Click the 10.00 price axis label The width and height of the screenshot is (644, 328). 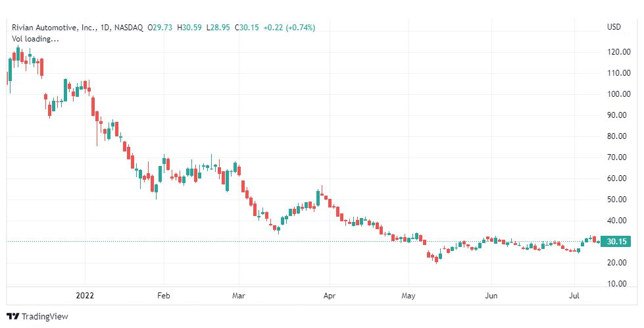pos(618,284)
